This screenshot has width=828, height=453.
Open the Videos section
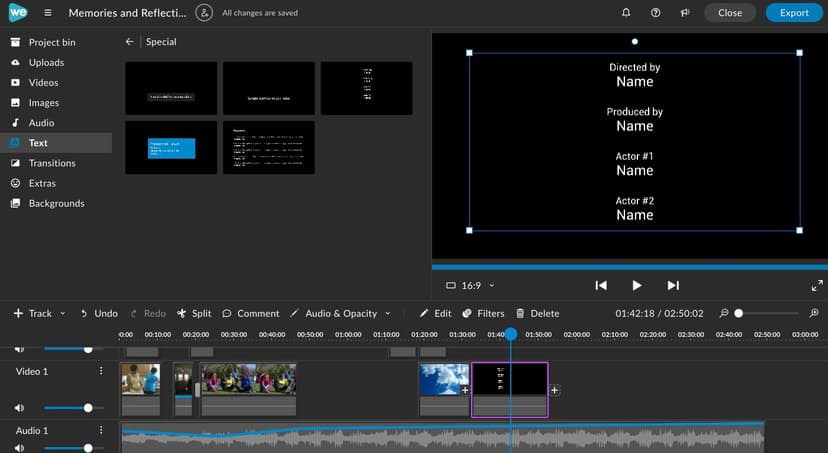pyautogui.click(x=56, y=82)
